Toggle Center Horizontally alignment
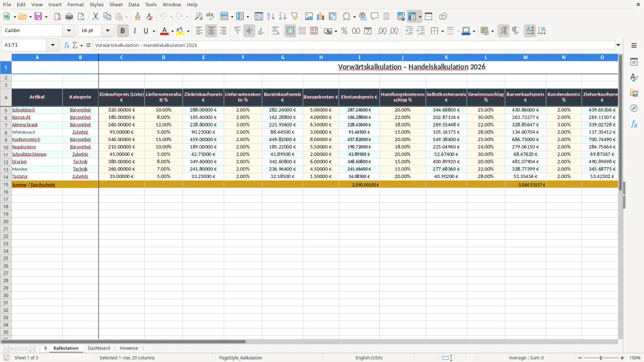The height and width of the screenshot is (362, 644). tap(211, 31)
